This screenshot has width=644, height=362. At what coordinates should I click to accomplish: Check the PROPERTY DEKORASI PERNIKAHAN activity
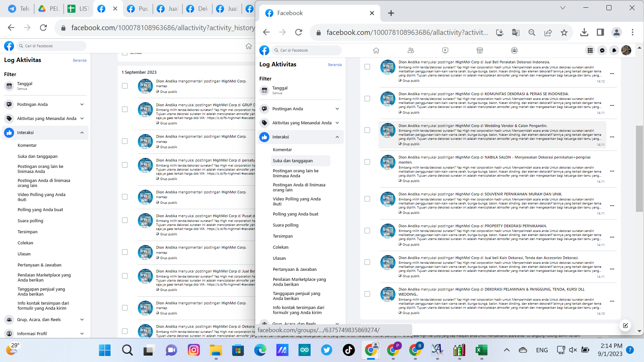367,231
